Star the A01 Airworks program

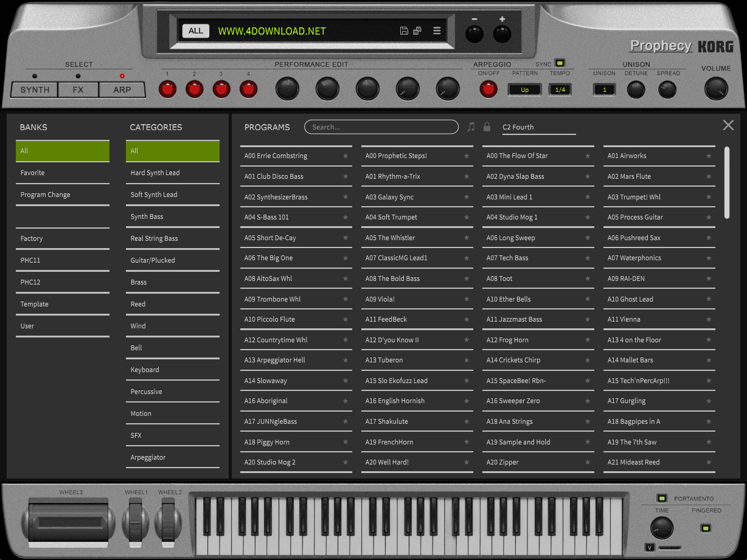coord(709,156)
